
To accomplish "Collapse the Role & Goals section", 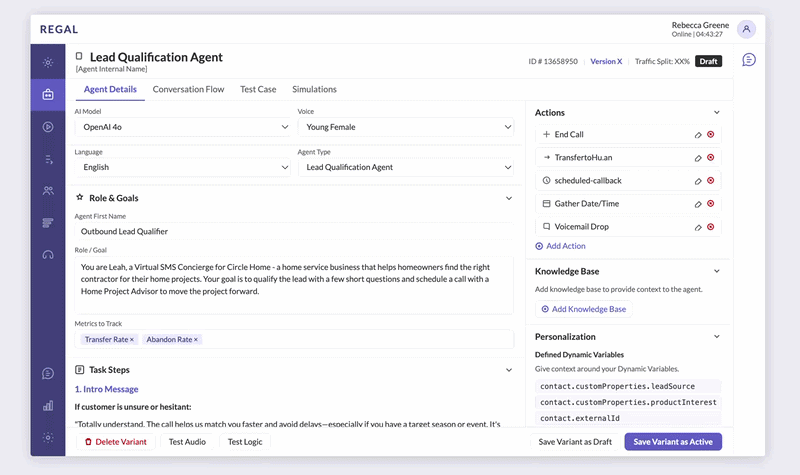I will pos(509,198).
